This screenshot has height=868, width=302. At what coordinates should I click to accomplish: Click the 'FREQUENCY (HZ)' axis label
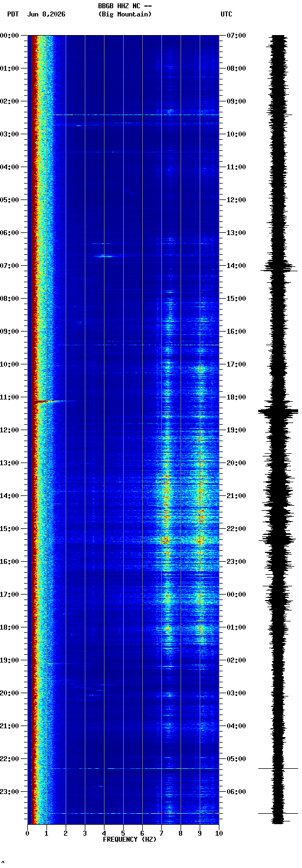pyautogui.click(x=130, y=840)
